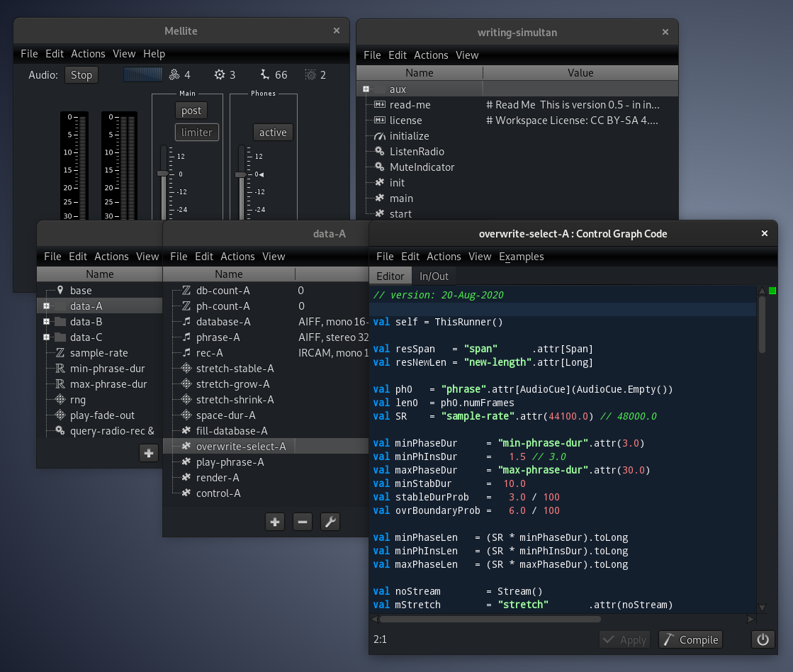Toggle the Phones active button
The image size is (793, 672).
tap(273, 133)
